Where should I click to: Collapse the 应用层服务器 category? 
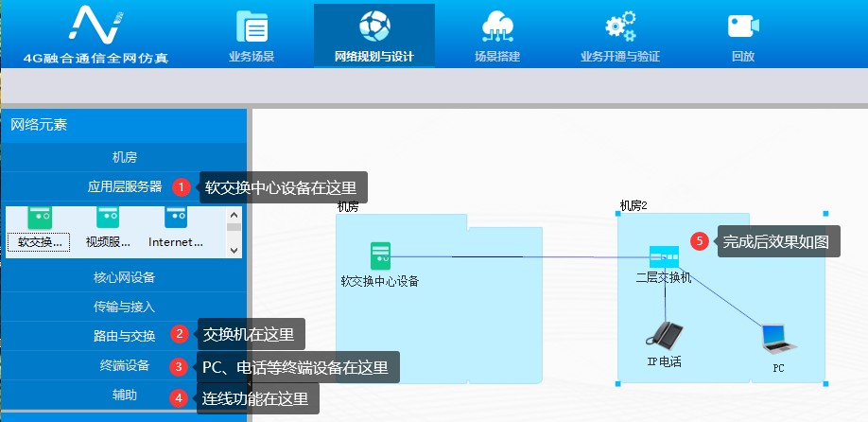[x=125, y=186]
